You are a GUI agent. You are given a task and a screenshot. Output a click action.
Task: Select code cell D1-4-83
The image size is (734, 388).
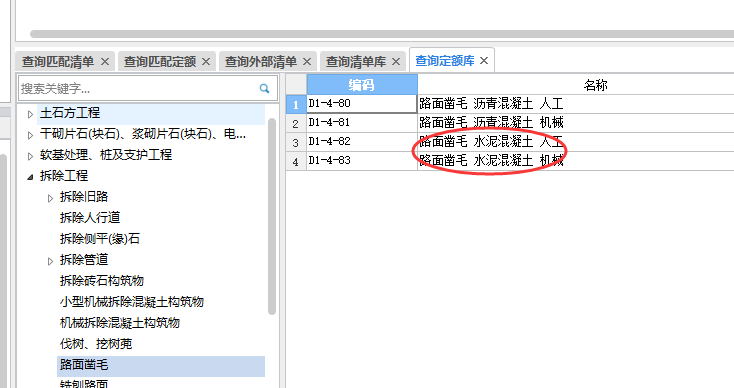point(362,161)
